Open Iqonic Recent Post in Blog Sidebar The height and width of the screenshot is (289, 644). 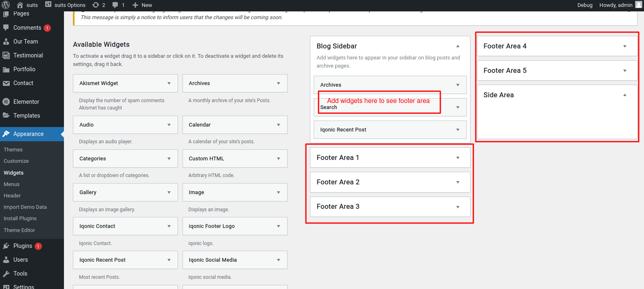[x=390, y=129]
